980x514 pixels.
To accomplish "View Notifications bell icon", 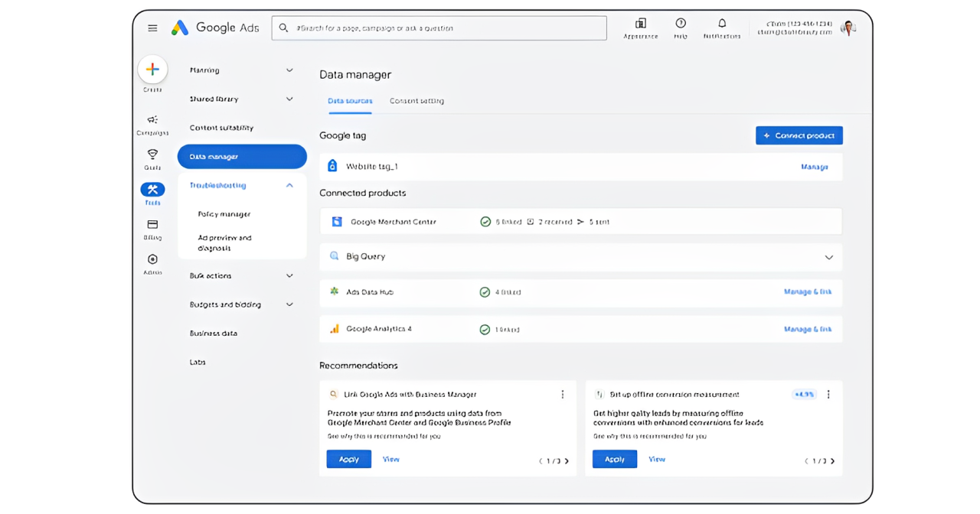I will 721,24.
